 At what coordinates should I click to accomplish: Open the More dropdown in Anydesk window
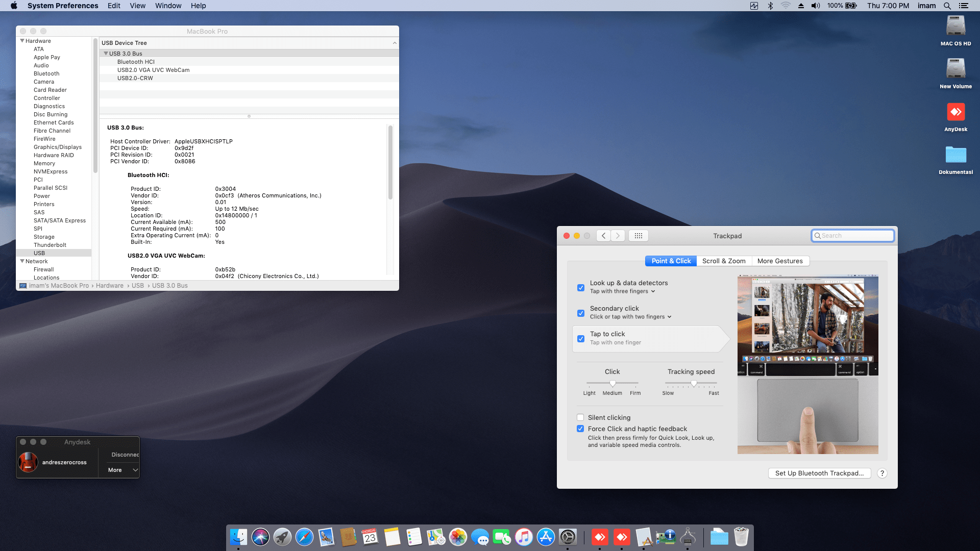point(123,470)
